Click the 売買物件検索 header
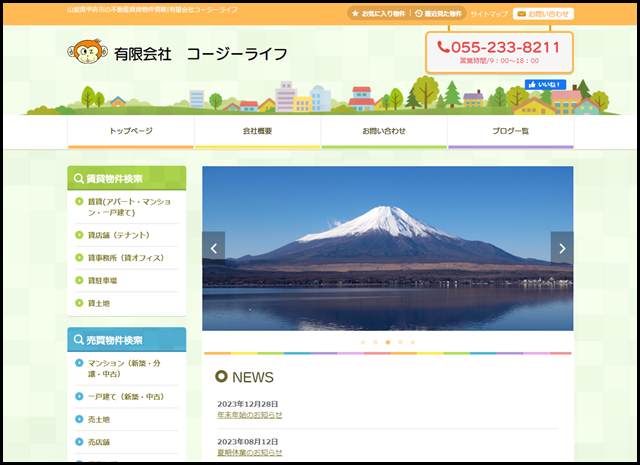Image resolution: width=640 pixels, height=465 pixels. tap(127, 340)
